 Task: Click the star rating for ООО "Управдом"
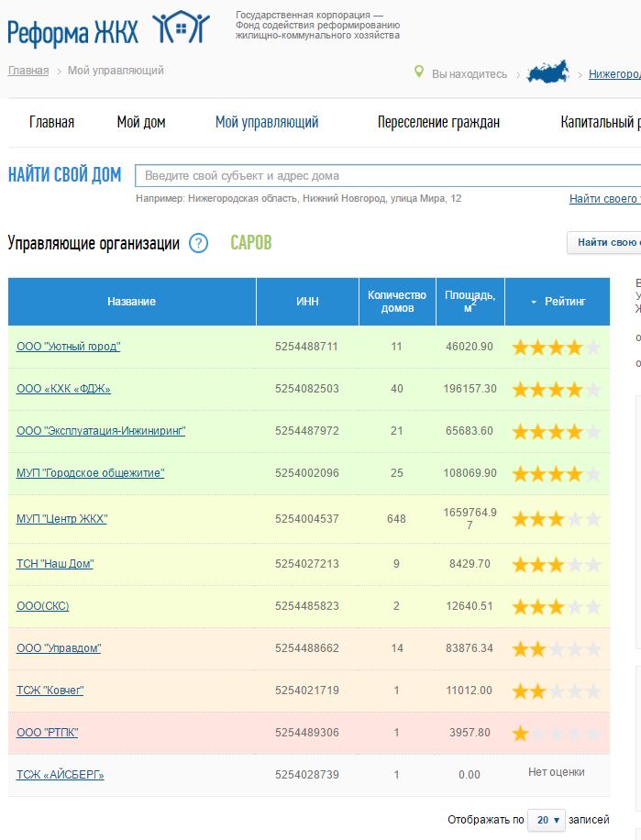(556, 649)
